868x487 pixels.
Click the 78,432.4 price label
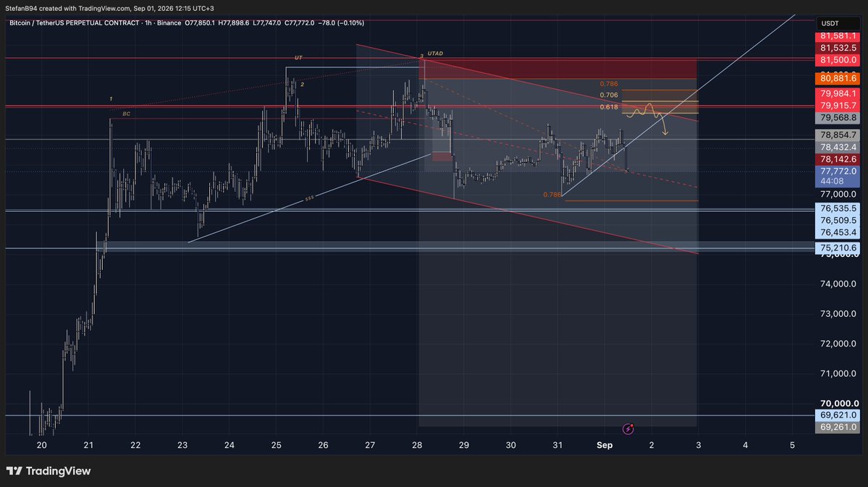click(838, 147)
